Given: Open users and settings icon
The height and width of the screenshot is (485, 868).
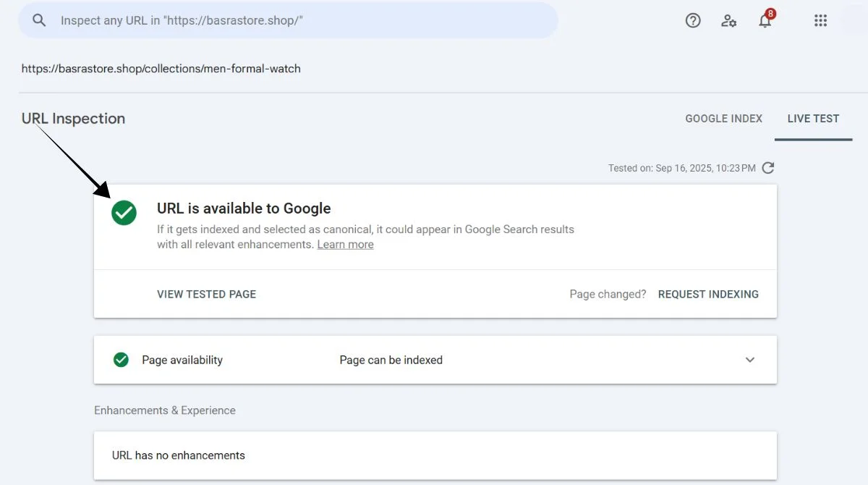Looking at the screenshot, I should click(728, 20).
